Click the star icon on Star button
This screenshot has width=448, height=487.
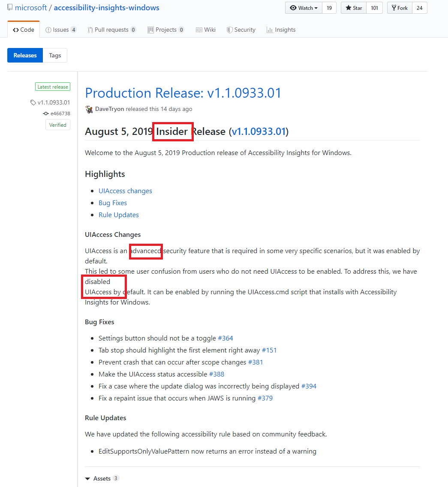click(349, 8)
